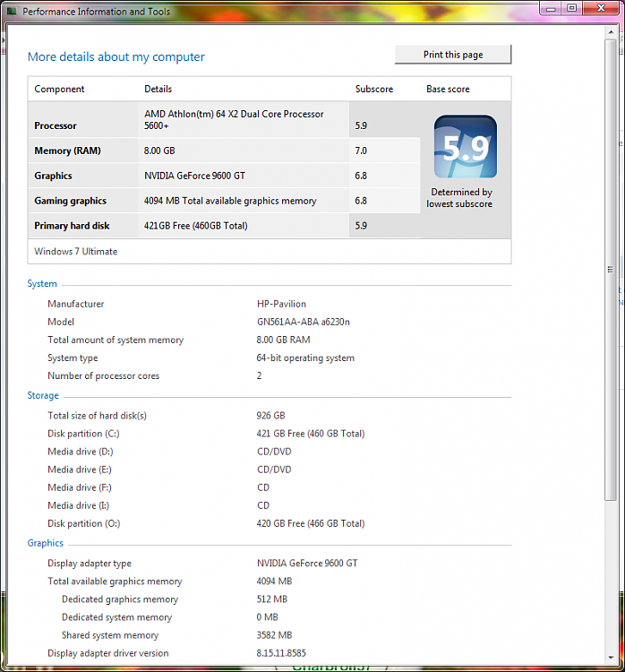The image size is (625, 672).
Task: Click the Details column header
Action: tap(158, 89)
